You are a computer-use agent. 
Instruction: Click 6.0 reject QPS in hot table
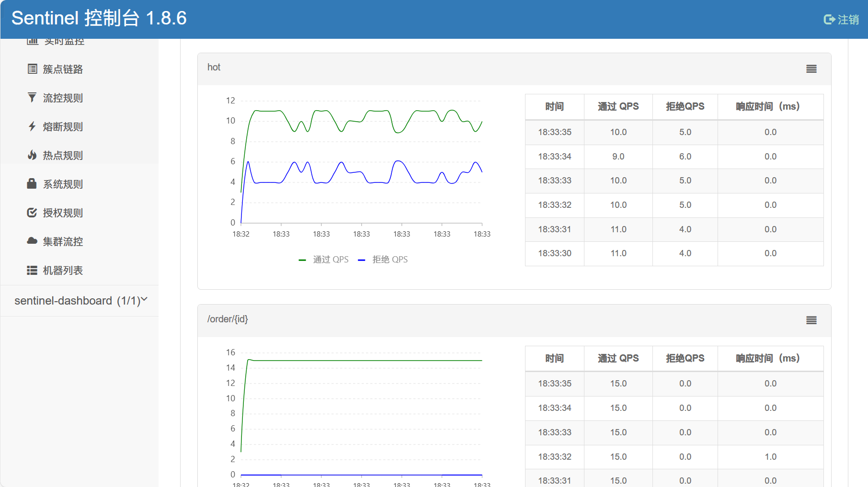click(x=685, y=157)
